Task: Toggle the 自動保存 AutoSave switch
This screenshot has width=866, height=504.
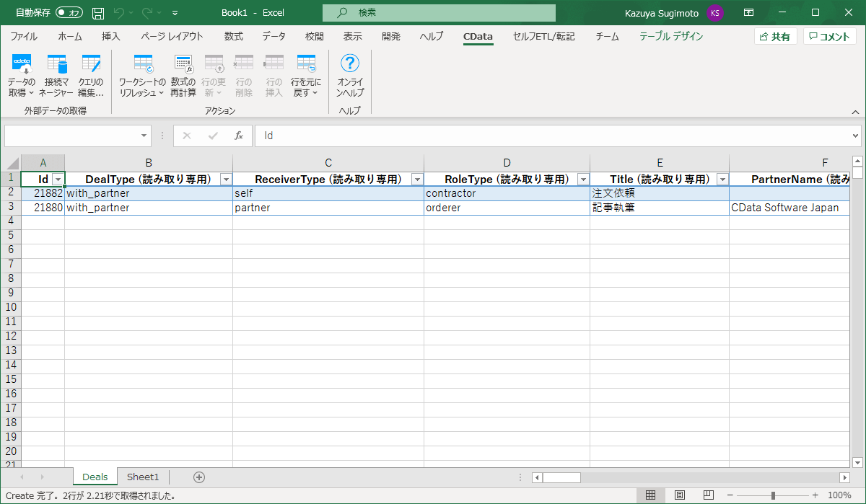Action: 69,13
